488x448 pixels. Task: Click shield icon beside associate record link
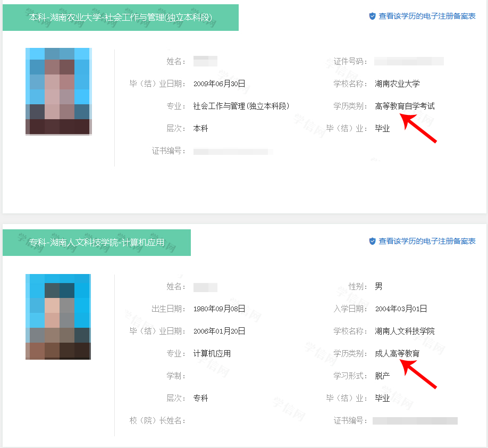tap(372, 241)
